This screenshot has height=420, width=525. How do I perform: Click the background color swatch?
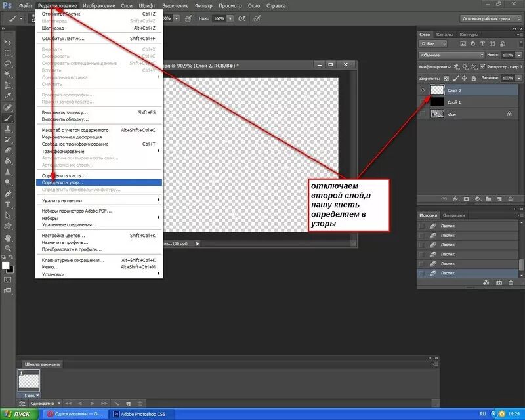click(x=10, y=270)
